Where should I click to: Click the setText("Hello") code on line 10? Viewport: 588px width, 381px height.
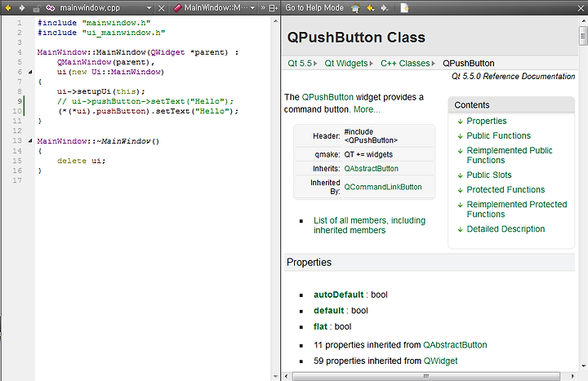[x=197, y=111]
